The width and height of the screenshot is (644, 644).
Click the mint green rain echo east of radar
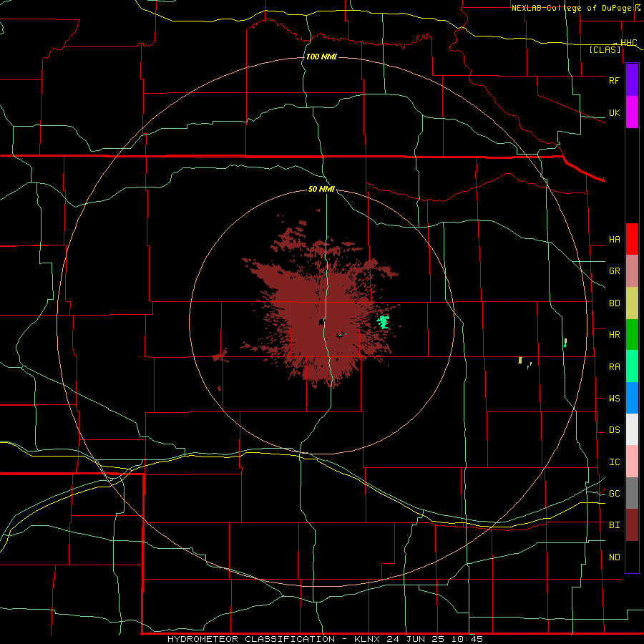pos(384,322)
